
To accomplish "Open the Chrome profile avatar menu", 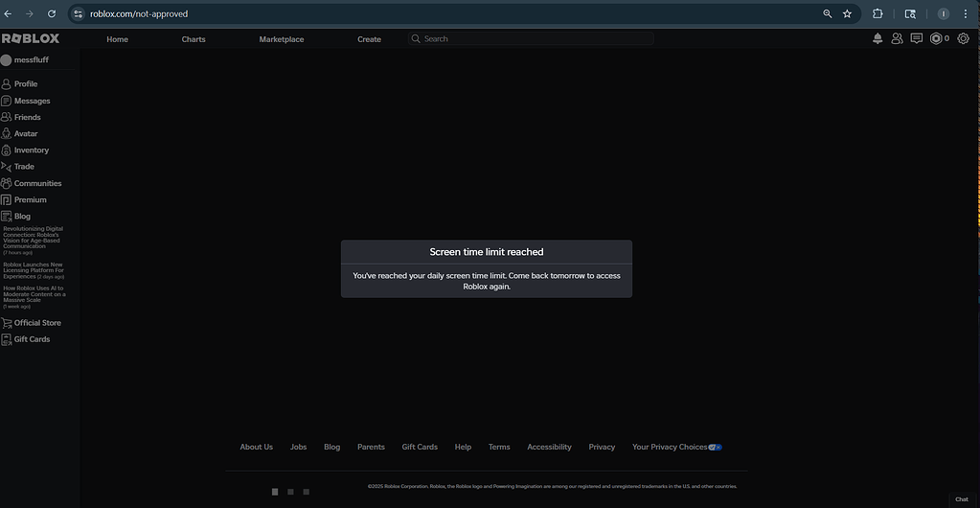I will tap(944, 13).
